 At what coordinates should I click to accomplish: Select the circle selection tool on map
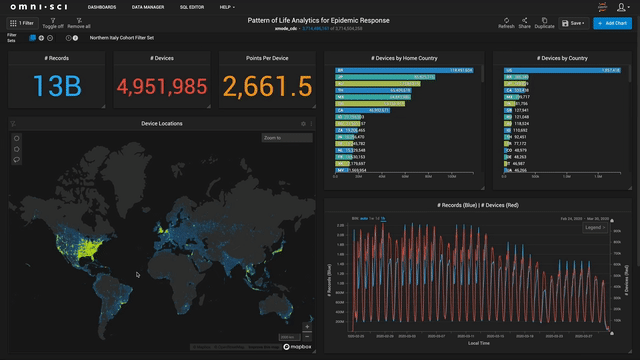point(17,138)
